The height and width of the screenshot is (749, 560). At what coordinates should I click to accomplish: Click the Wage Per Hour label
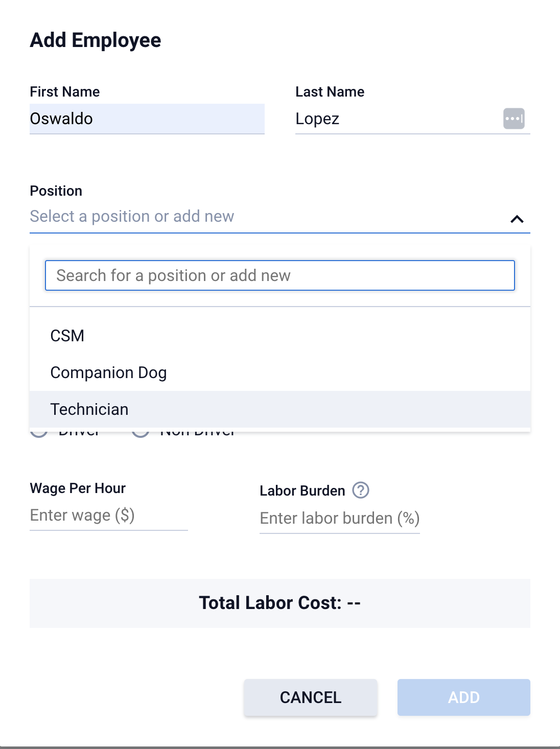pos(78,488)
